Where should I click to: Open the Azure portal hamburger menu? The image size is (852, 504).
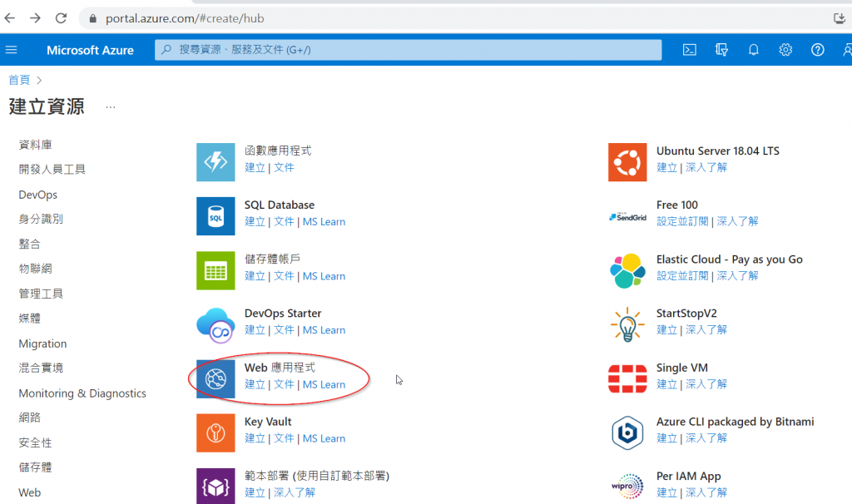pyautogui.click(x=12, y=50)
